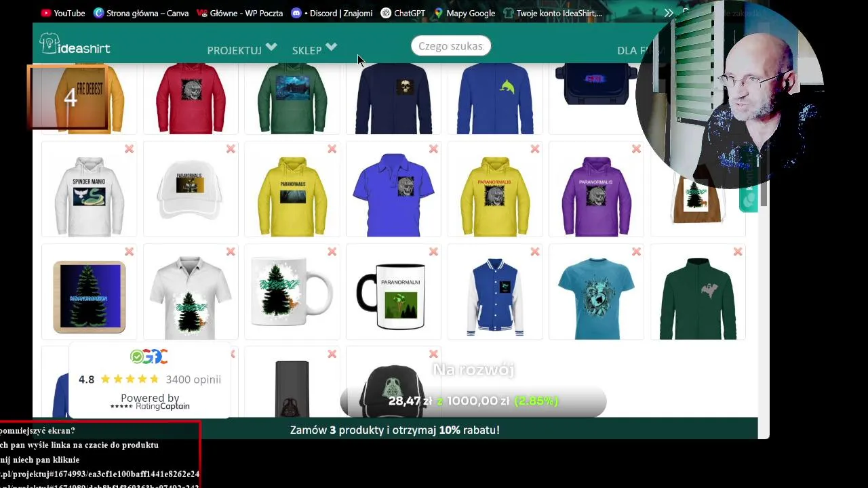This screenshot has width=868, height=488.
Task: Open the white Paranormalis cap thumbnail
Action: tap(191, 189)
